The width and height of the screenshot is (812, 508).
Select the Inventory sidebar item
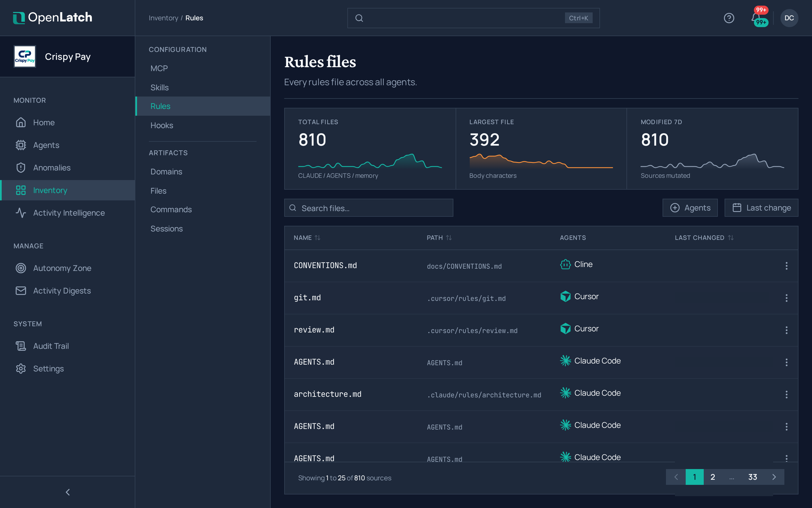[x=67, y=190]
